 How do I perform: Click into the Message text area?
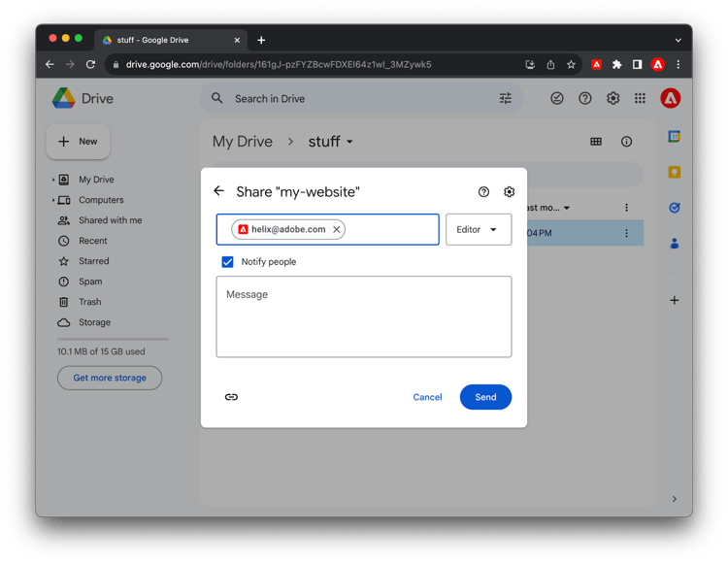[x=363, y=316]
